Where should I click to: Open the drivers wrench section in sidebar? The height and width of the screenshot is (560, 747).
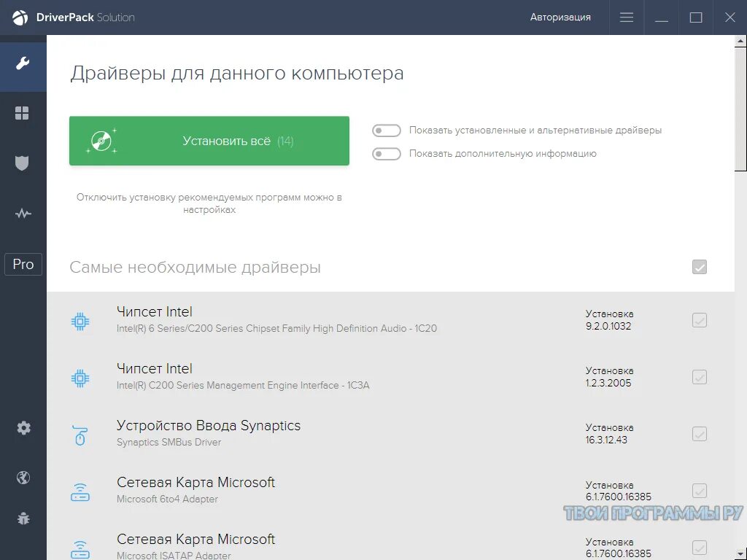(x=23, y=63)
